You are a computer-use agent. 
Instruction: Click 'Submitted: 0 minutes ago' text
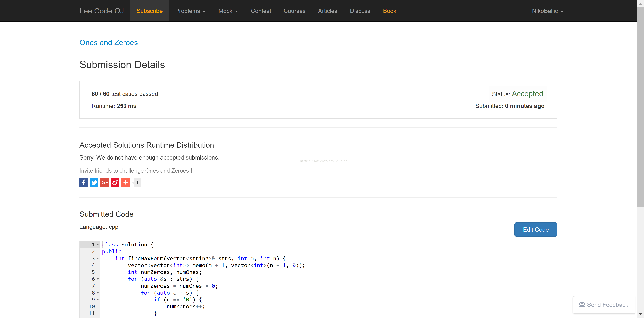(x=510, y=106)
